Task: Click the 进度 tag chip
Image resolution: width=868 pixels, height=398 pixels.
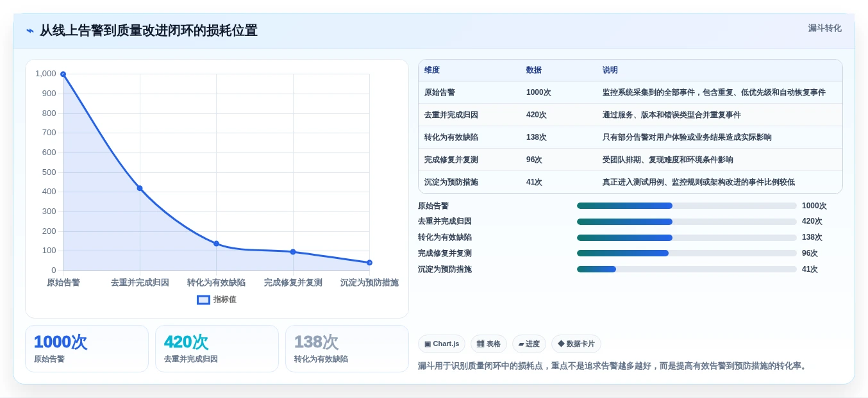Action: (529, 344)
